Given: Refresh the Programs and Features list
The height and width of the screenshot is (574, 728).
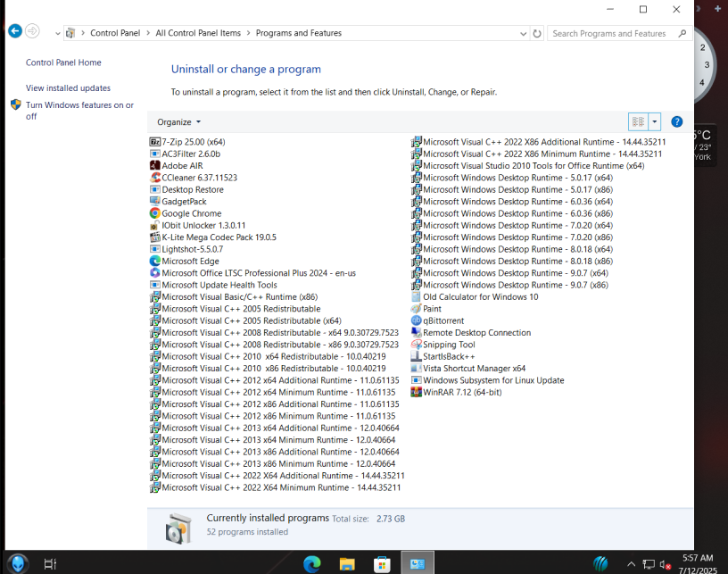Looking at the screenshot, I should (x=537, y=33).
